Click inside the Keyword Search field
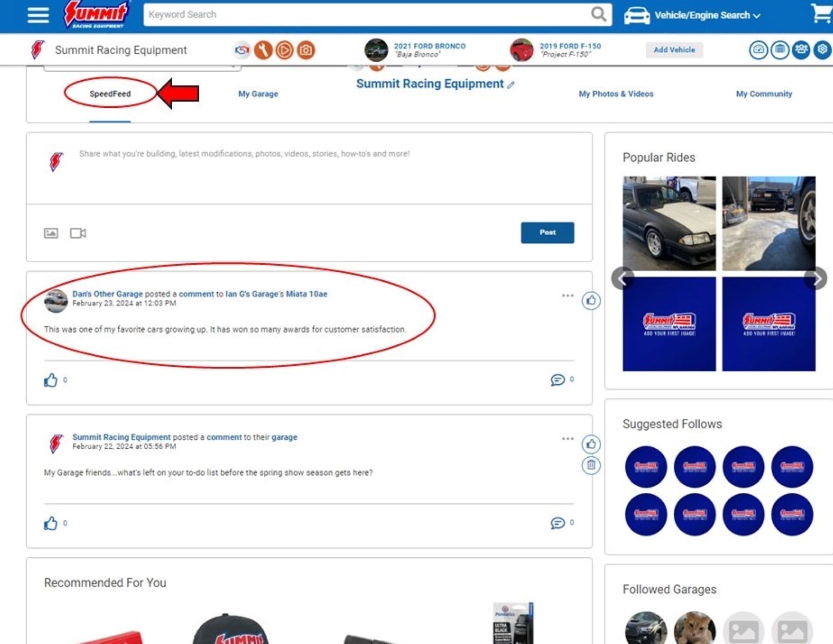This screenshot has height=644, width=833. click(x=301, y=14)
